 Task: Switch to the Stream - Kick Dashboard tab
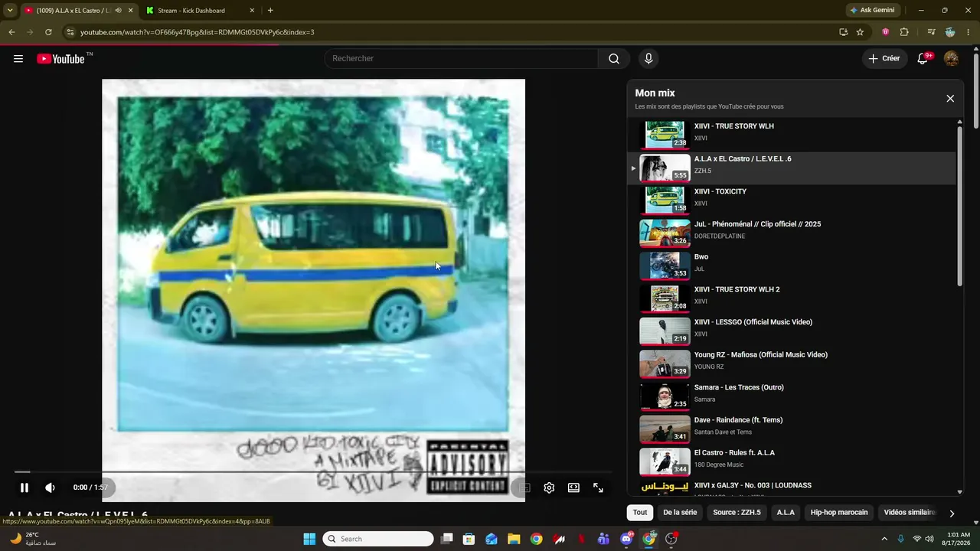[x=199, y=11]
